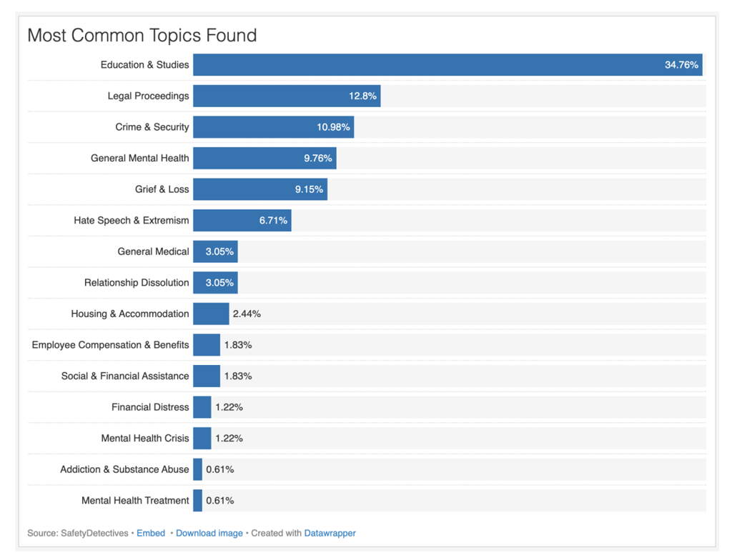Click the Employee Compensation & Benefits bar

207,345
